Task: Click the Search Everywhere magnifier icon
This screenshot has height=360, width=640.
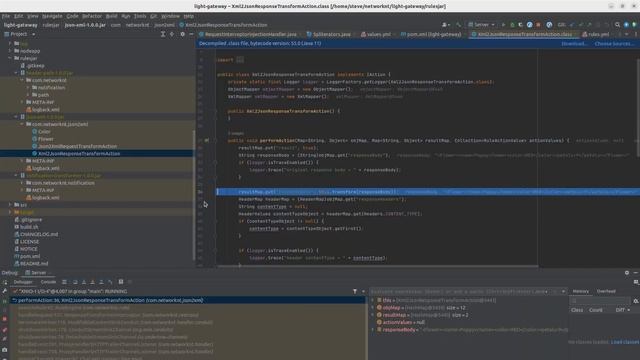Action: pos(617,25)
